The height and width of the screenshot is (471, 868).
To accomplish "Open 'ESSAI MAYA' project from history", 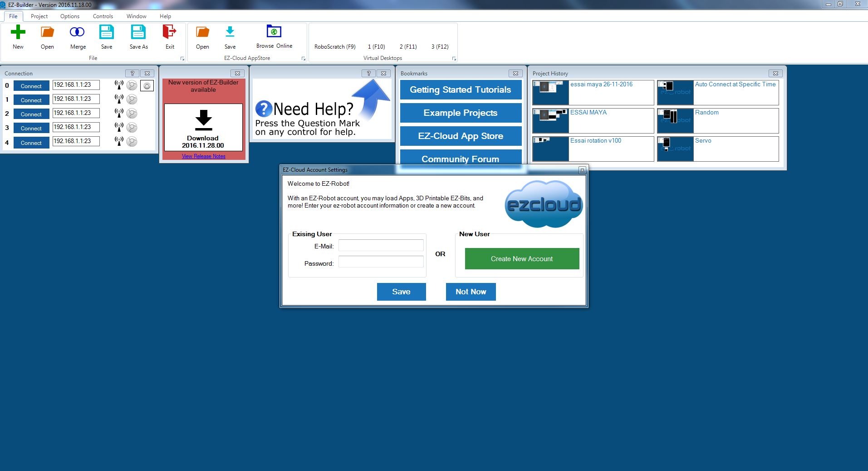I will (x=593, y=121).
